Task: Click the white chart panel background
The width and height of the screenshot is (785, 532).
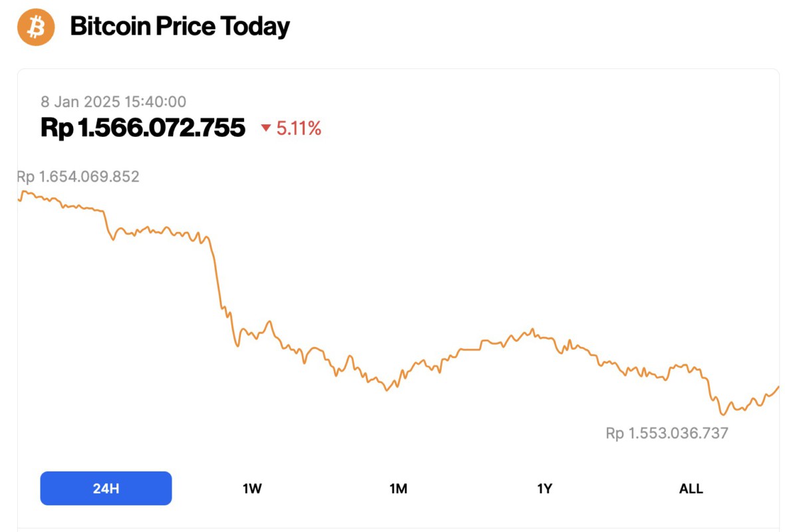Action: pos(466,199)
